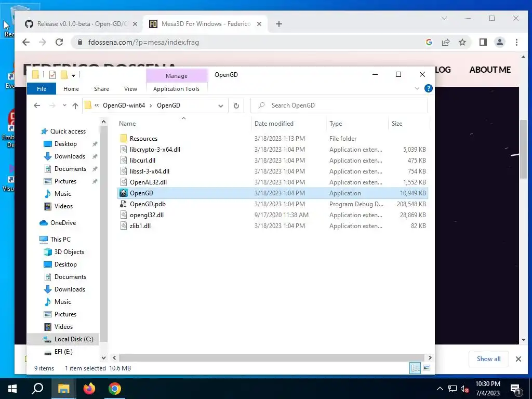Open Chrome's three-dot menu

coord(516,42)
